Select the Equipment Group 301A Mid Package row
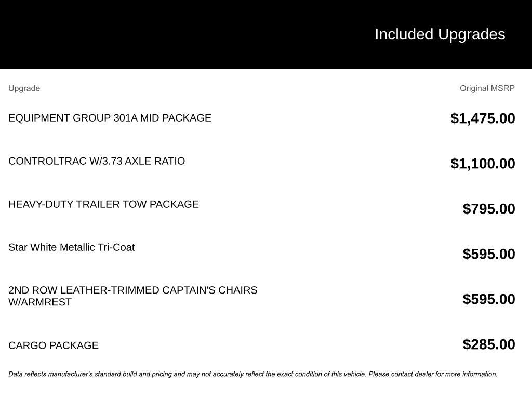Viewport: 532px width, 399px height. (x=110, y=118)
